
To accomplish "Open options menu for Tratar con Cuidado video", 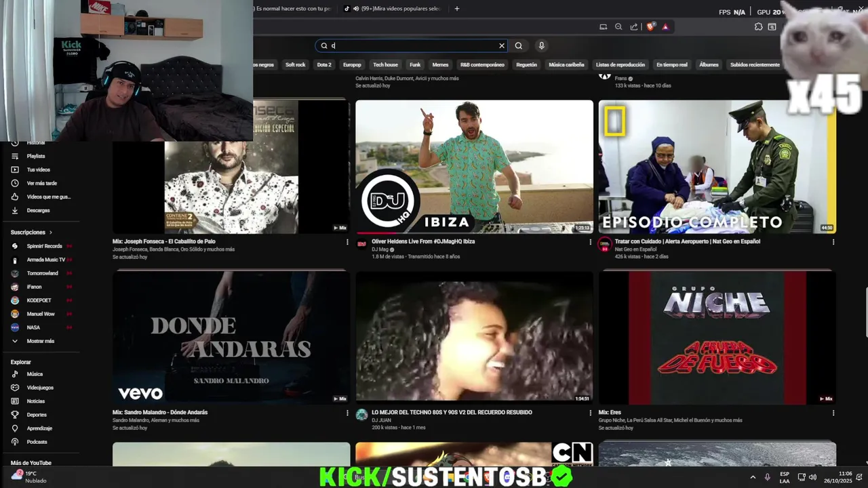I will click(833, 242).
